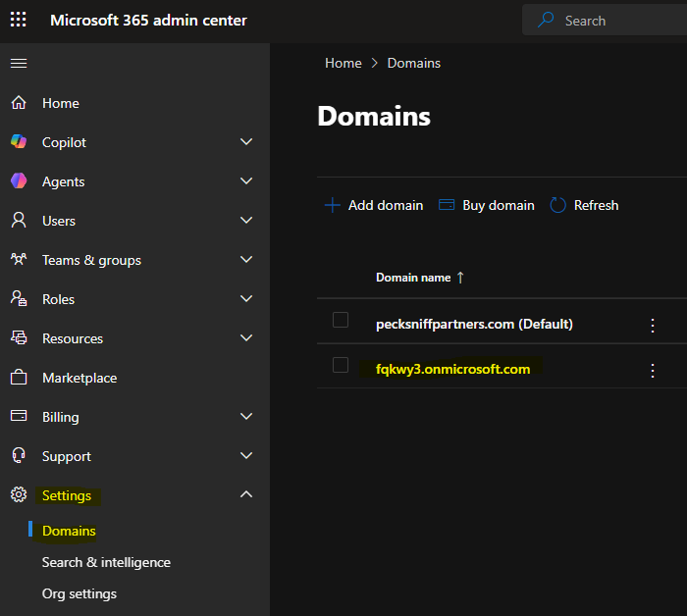Click the Users label in sidebar

(59, 221)
